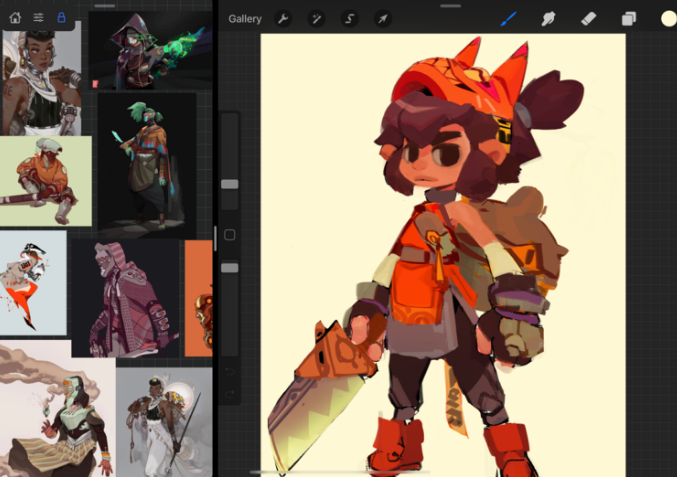This screenshot has width=677, height=477.
Task: Activate the Selection S-ribbon tool
Action: pos(349,19)
